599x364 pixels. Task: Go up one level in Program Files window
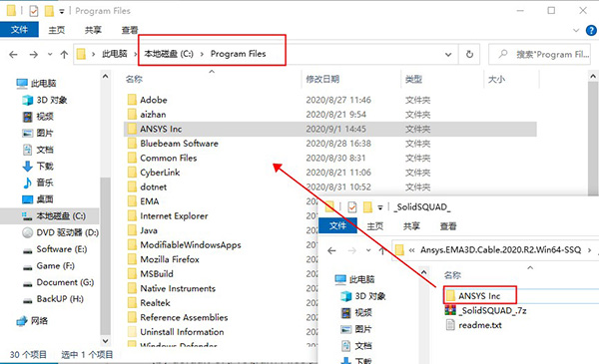[x=64, y=55]
